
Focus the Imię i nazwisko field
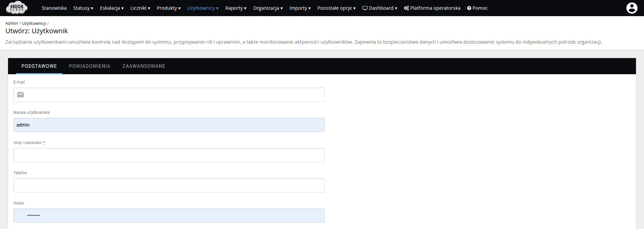tap(169, 155)
